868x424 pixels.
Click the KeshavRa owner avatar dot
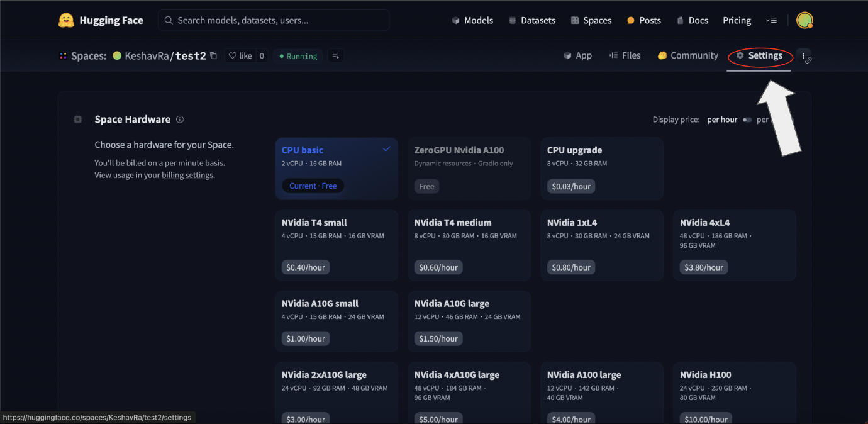coord(117,56)
